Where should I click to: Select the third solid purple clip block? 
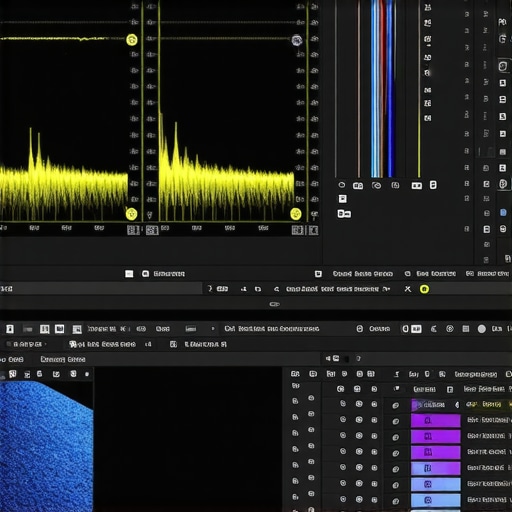(x=435, y=452)
